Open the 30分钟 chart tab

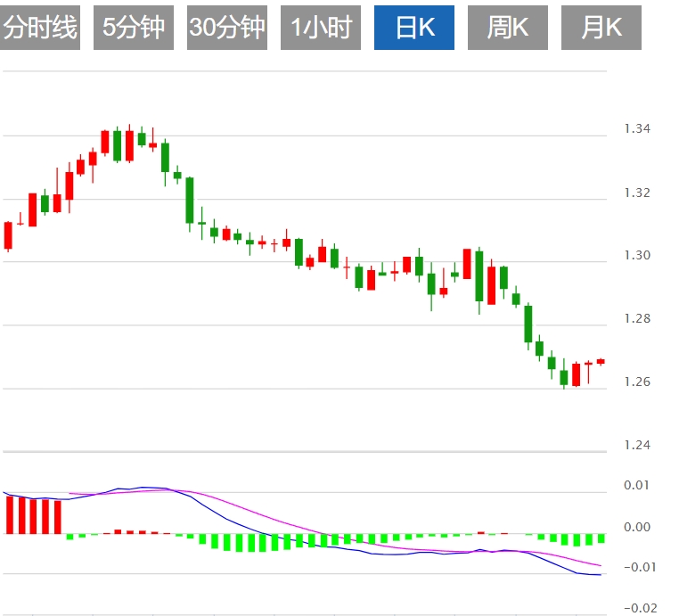pos(227,28)
